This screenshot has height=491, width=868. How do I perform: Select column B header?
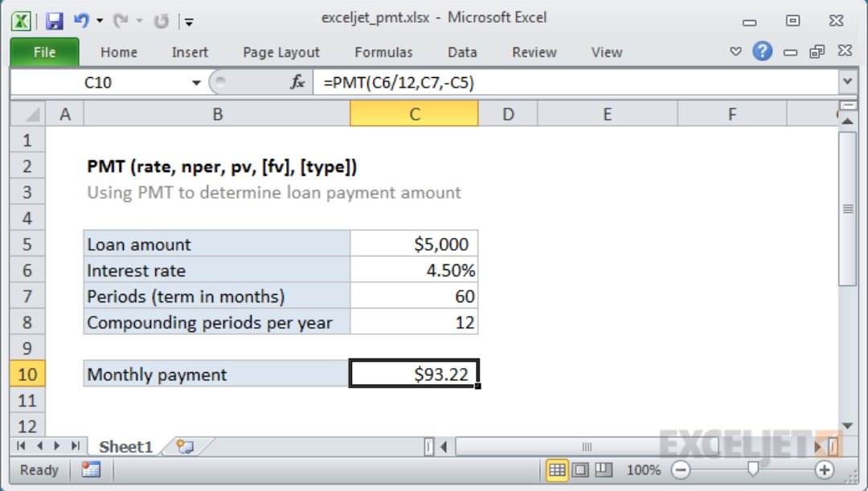pyautogui.click(x=217, y=114)
